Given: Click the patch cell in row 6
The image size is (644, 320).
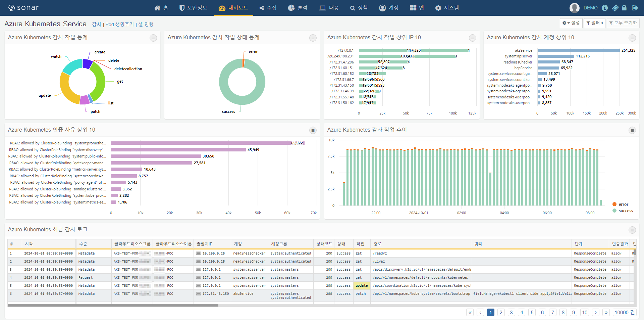Looking at the screenshot, I should click(362, 293).
